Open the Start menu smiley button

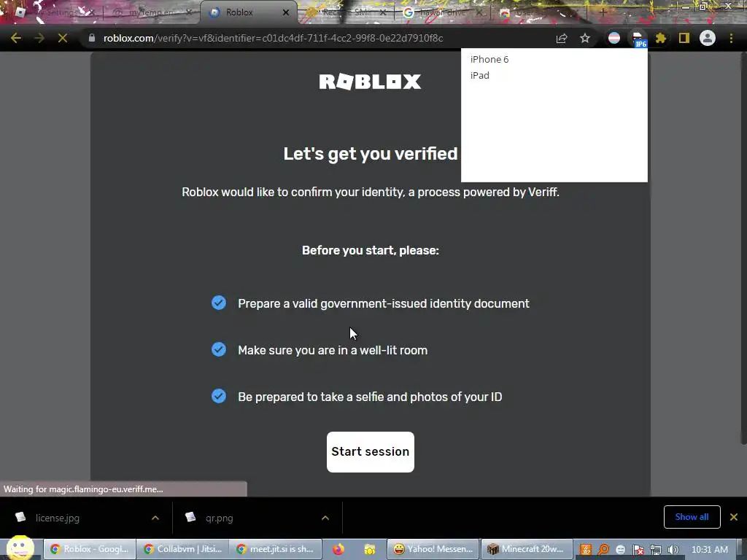20,548
